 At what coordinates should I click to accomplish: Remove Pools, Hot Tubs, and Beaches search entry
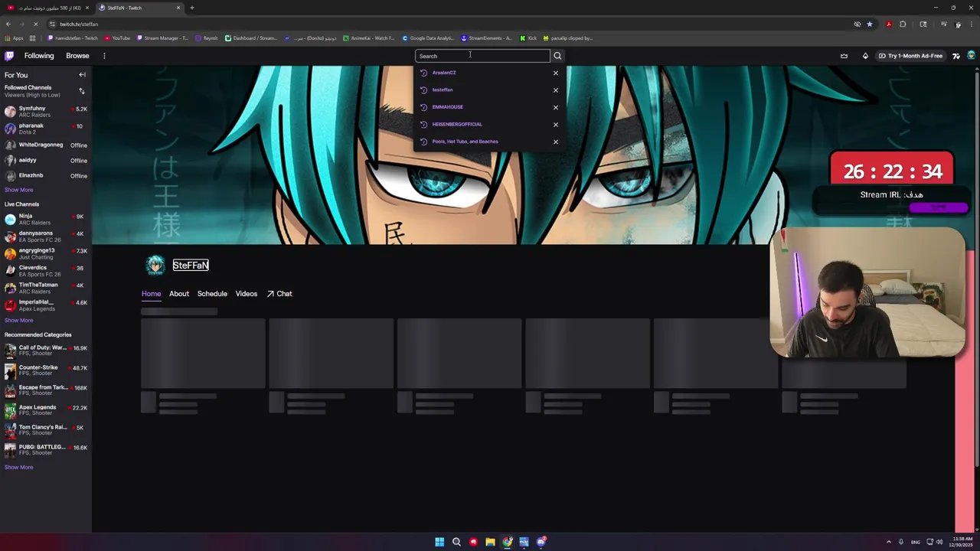[556, 142]
